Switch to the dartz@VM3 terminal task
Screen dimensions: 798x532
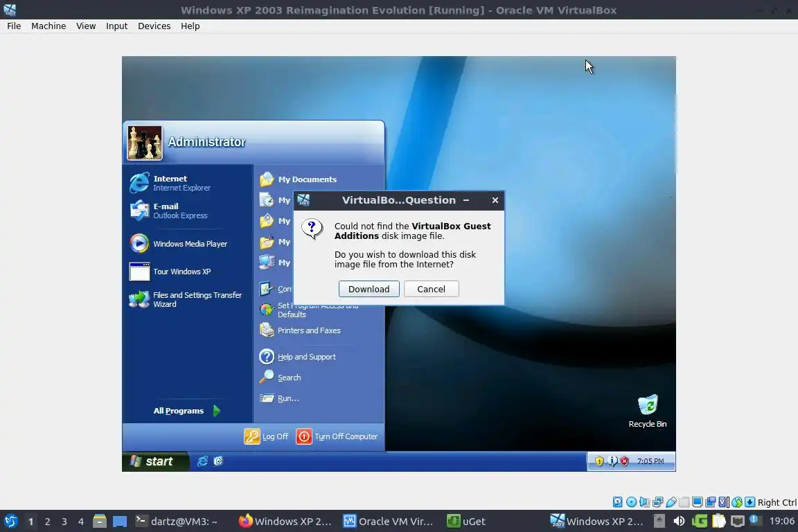[177, 522]
